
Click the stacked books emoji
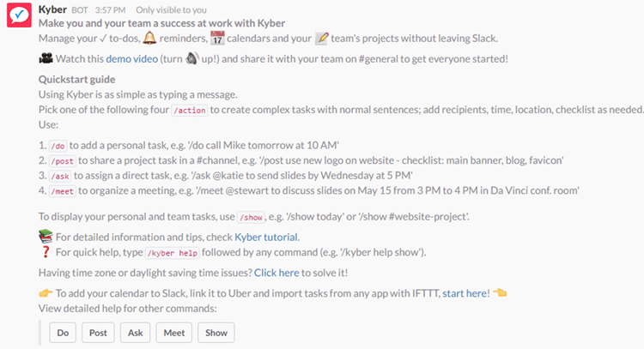(x=46, y=237)
